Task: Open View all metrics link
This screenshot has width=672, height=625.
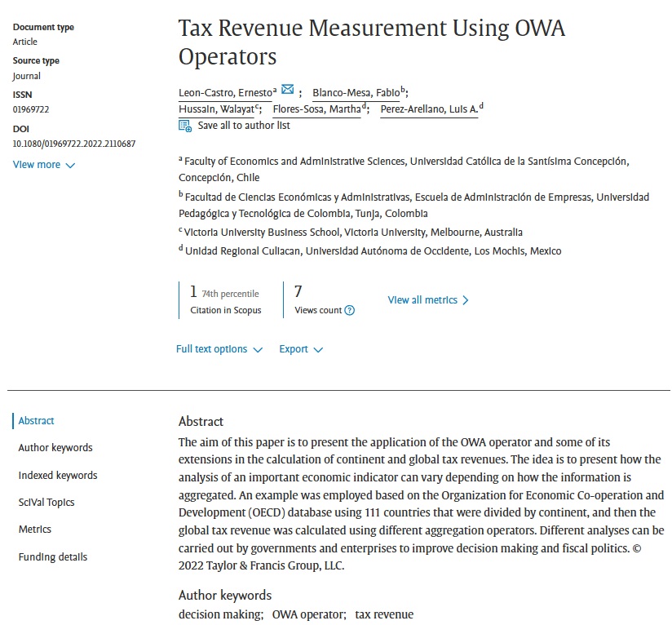Action: [428, 300]
